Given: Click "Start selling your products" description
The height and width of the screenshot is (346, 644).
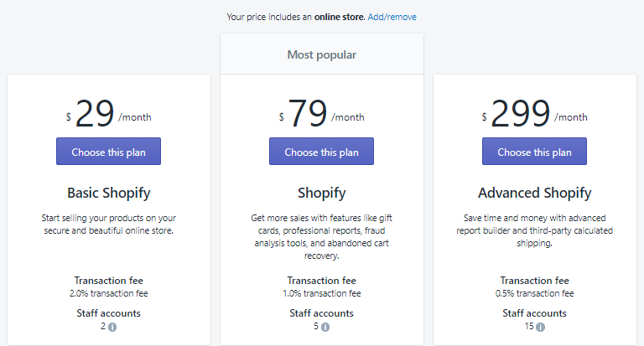Looking at the screenshot, I should [108, 224].
